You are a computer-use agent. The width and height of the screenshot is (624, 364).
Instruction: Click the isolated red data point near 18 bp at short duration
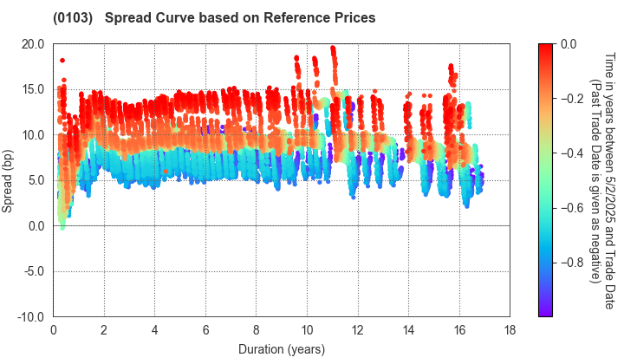tap(62, 61)
